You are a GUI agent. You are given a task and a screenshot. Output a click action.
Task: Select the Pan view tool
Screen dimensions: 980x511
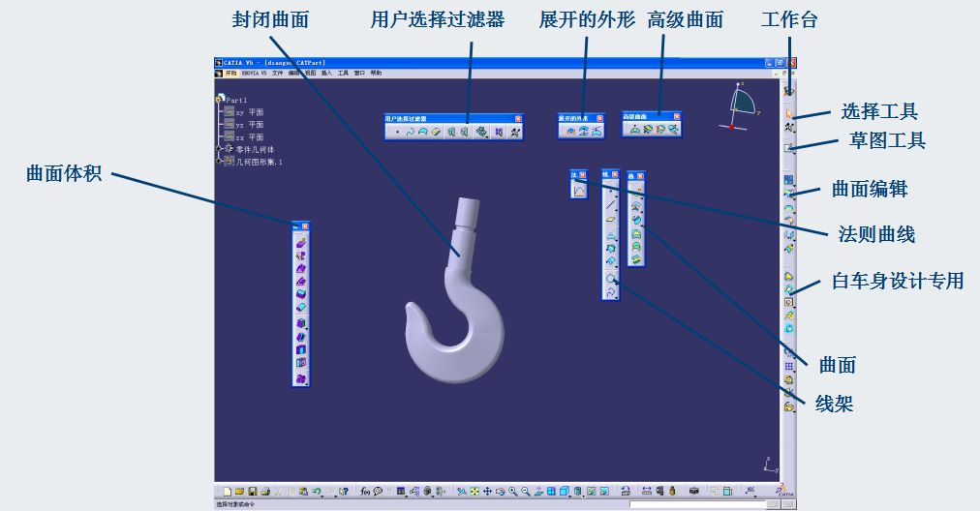487,492
